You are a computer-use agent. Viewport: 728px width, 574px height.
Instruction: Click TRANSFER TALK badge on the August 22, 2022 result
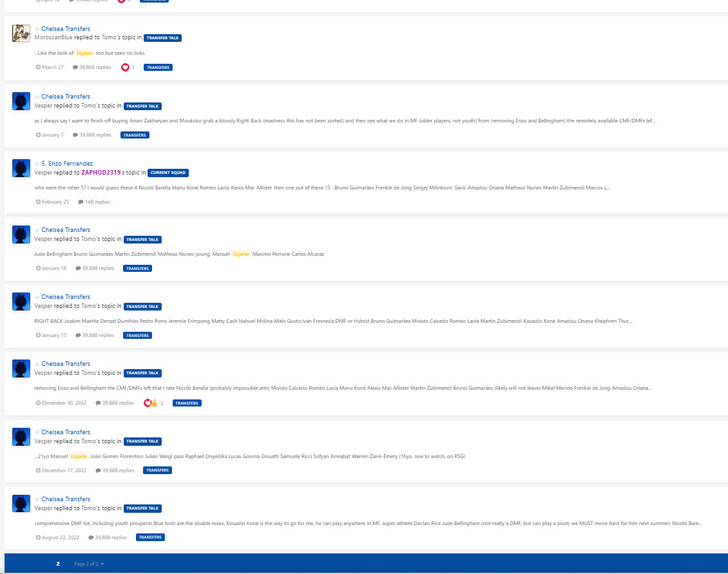(x=142, y=508)
